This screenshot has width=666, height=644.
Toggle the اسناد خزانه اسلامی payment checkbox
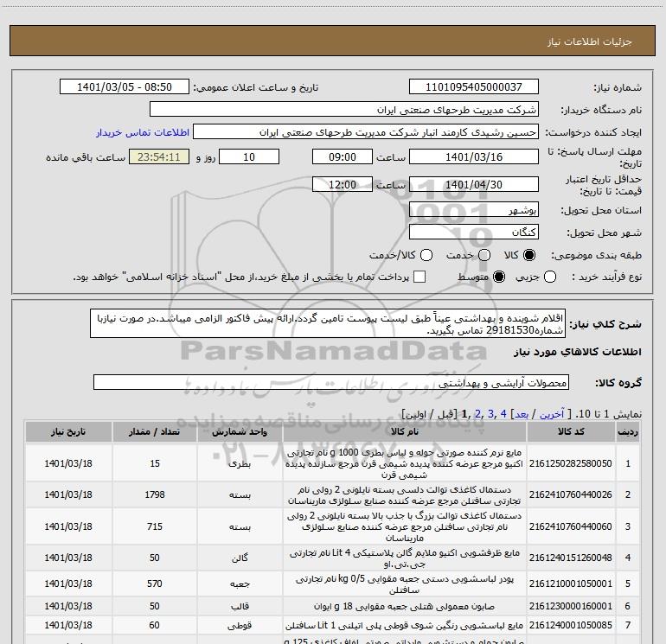[419, 277]
